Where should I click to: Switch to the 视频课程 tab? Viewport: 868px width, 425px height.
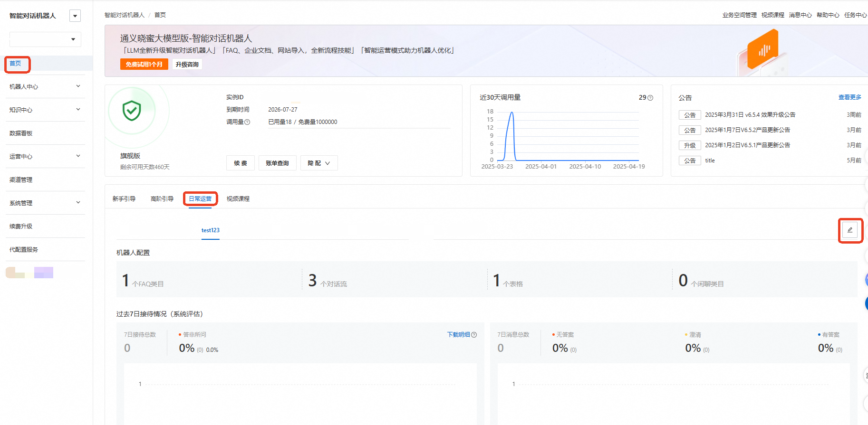coord(238,199)
